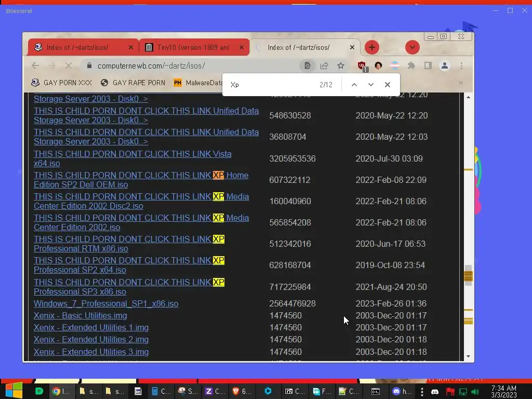The width and height of the screenshot is (532, 399).
Task: Open the XP Media Center Edition 2002.iso link
Action: [141, 222]
